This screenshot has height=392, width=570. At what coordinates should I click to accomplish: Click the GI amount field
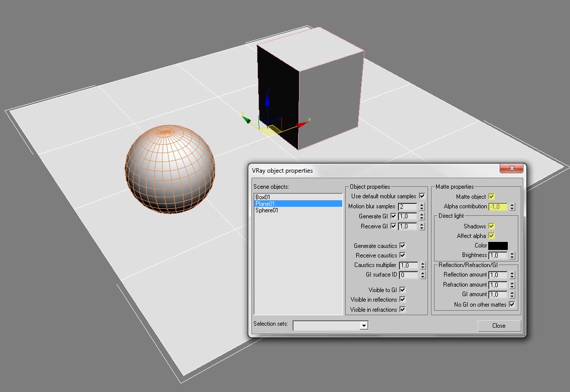point(498,295)
